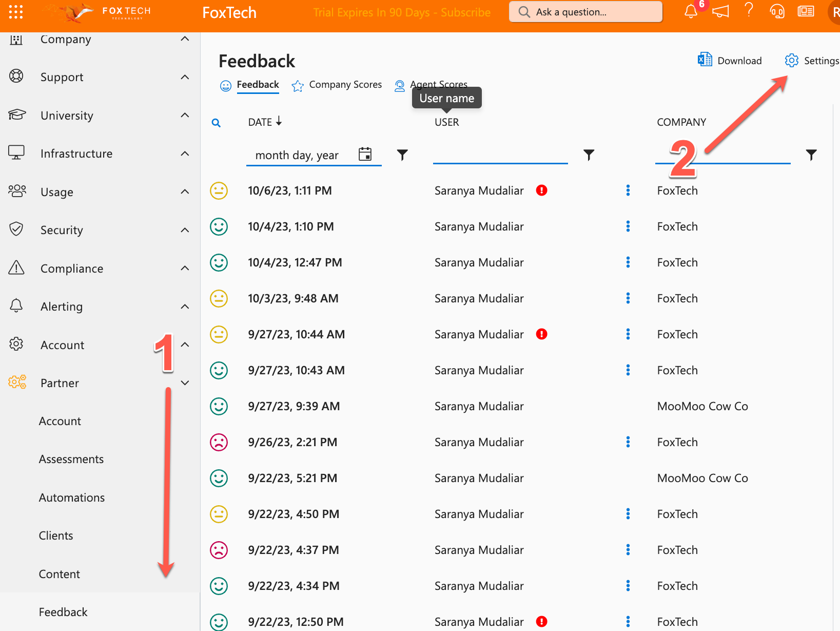This screenshot has width=840, height=631.
Task: Open Clients under Partner menu
Action: point(56,536)
